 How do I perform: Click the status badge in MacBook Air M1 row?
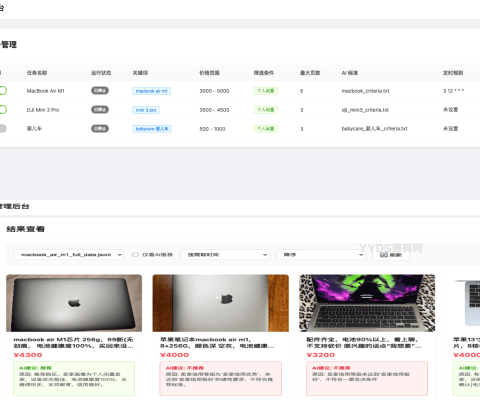click(100, 91)
